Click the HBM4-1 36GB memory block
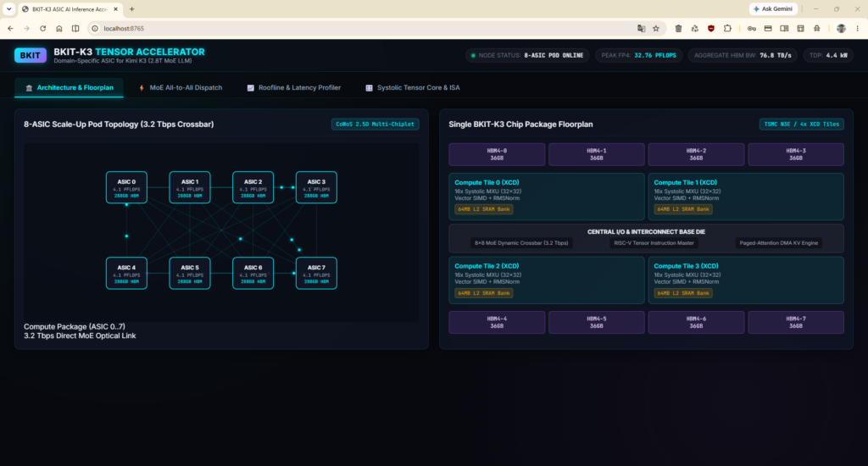Screen dimensions: 868x466 point(596,154)
